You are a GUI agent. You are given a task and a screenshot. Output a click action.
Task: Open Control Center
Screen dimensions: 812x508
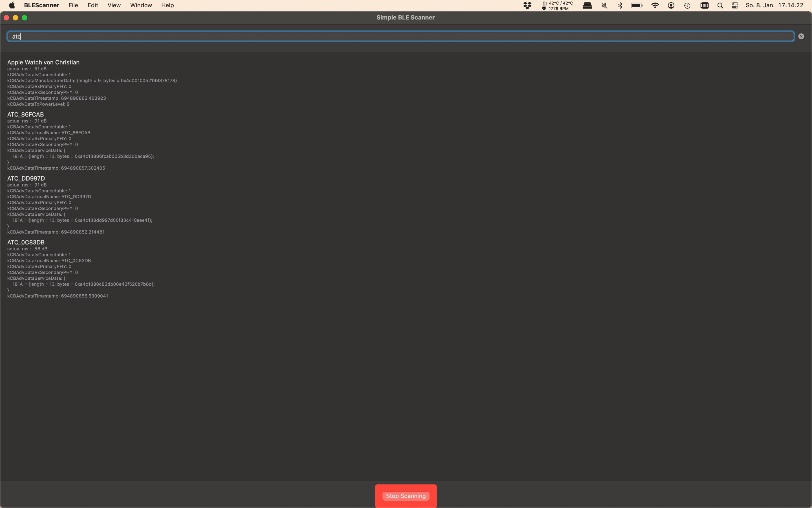[x=735, y=5]
